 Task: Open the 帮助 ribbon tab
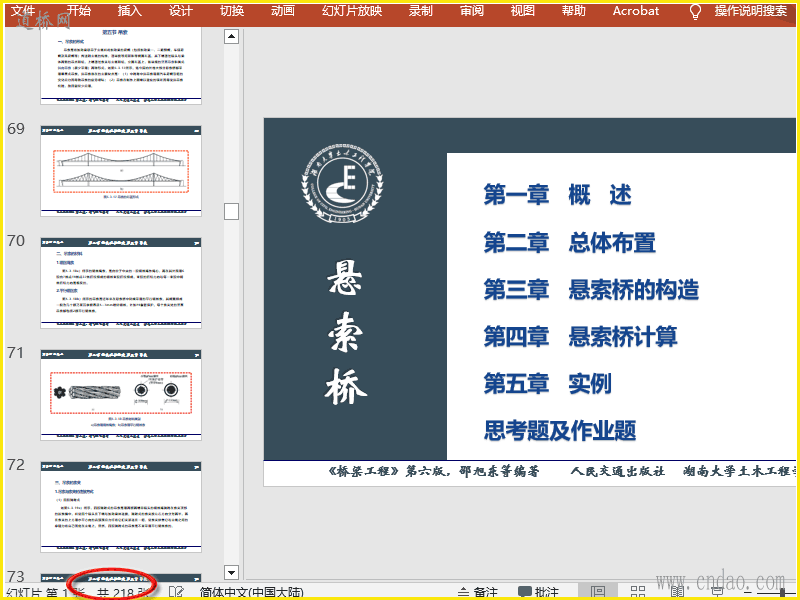(573, 11)
